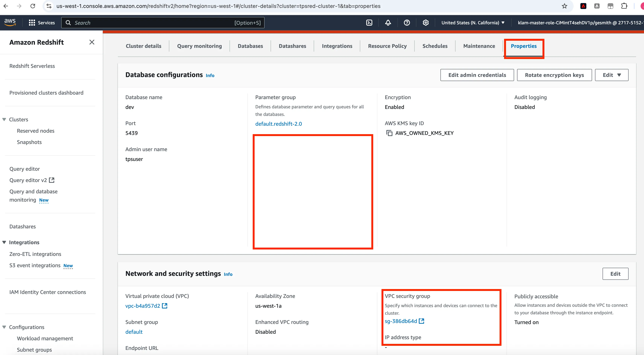Image resolution: width=644 pixels, height=355 pixels.
Task: Open the AWS home logo
Action: tap(10, 22)
